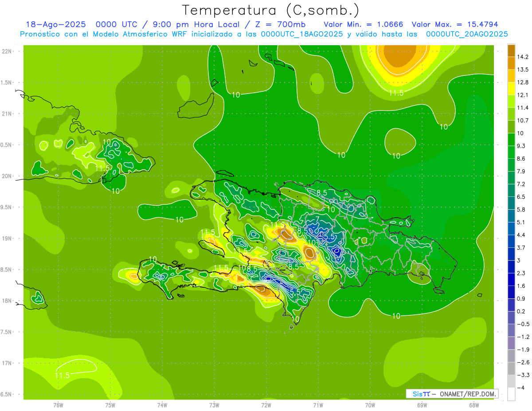Image resolution: width=532 pixels, height=411 pixels.
Task: Click the "17N" latitude axis label
Action: [x=7, y=363]
